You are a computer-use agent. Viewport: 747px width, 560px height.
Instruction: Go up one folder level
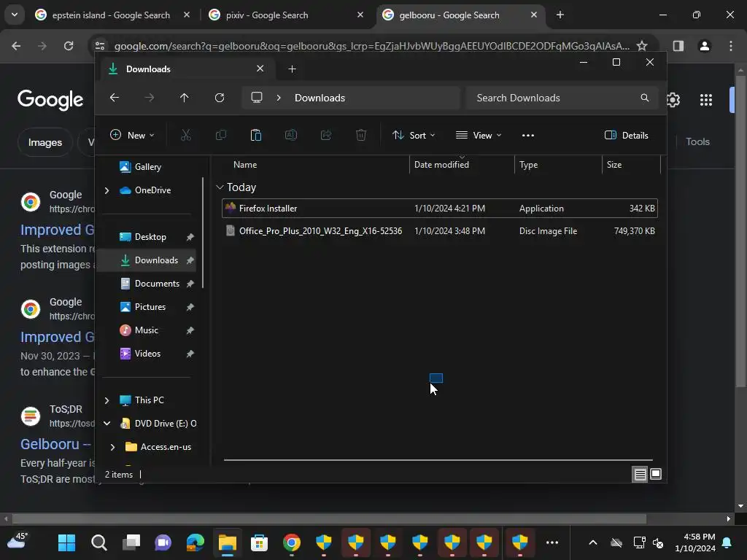[185, 98]
